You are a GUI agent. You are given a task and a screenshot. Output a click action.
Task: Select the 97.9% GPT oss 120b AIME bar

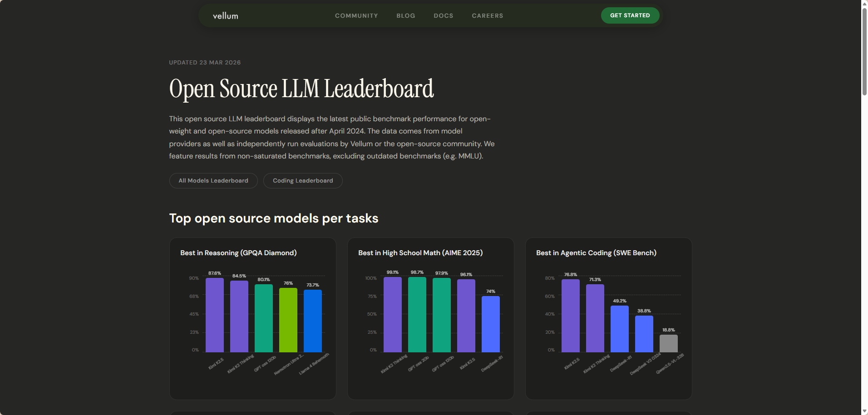pos(442,315)
